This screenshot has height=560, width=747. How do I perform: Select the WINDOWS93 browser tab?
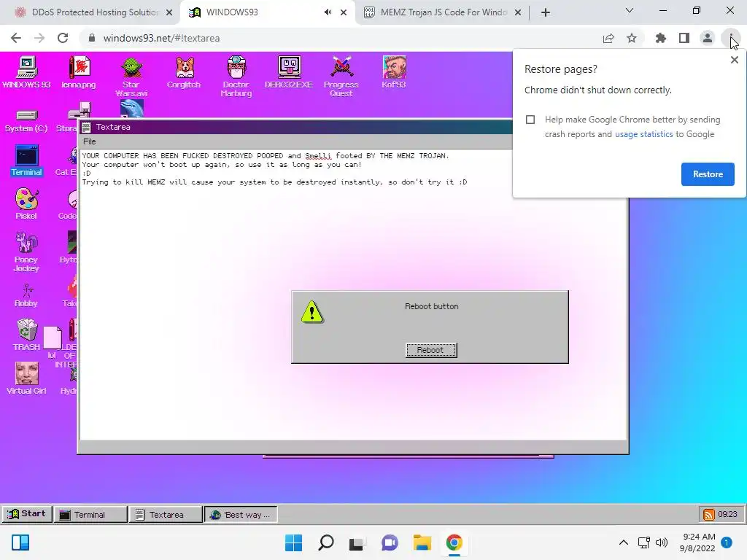coord(232,12)
